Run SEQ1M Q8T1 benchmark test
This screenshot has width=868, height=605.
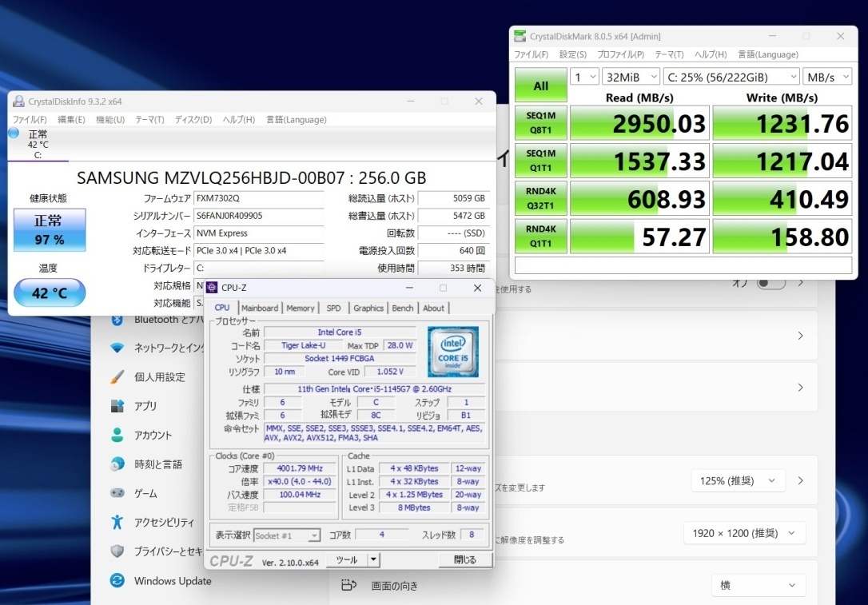tap(541, 123)
